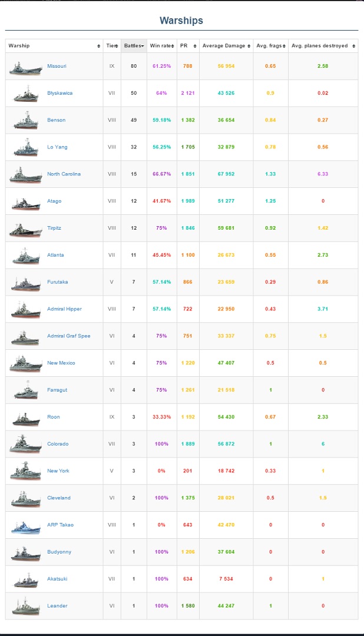Sort by Battles column header

pyautogui.click(x=134, y=46)
